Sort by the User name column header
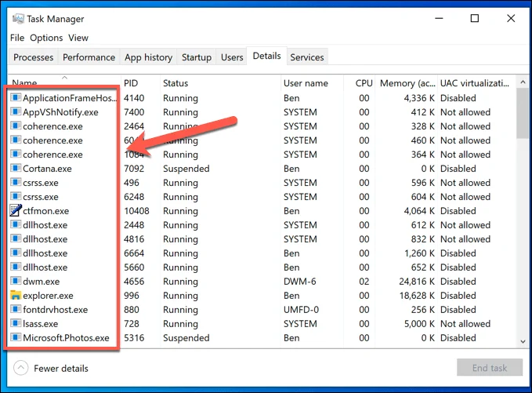532x393 pixels. 312,83
